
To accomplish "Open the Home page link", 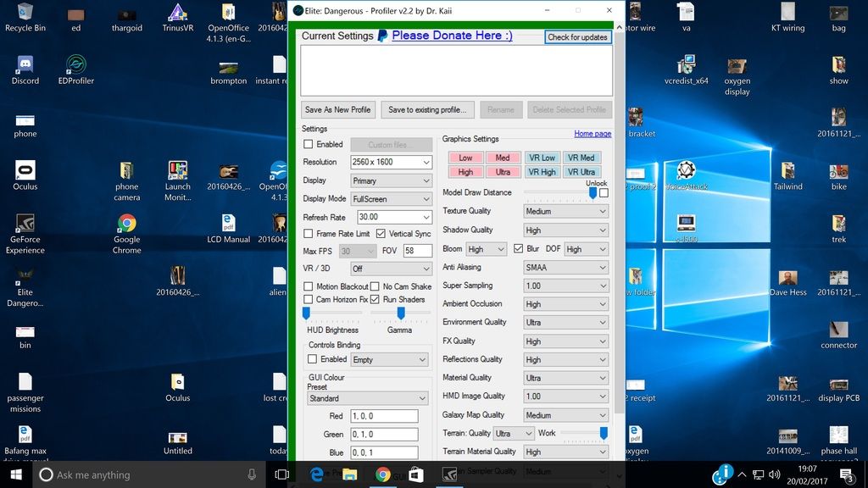I will point(593,133).
